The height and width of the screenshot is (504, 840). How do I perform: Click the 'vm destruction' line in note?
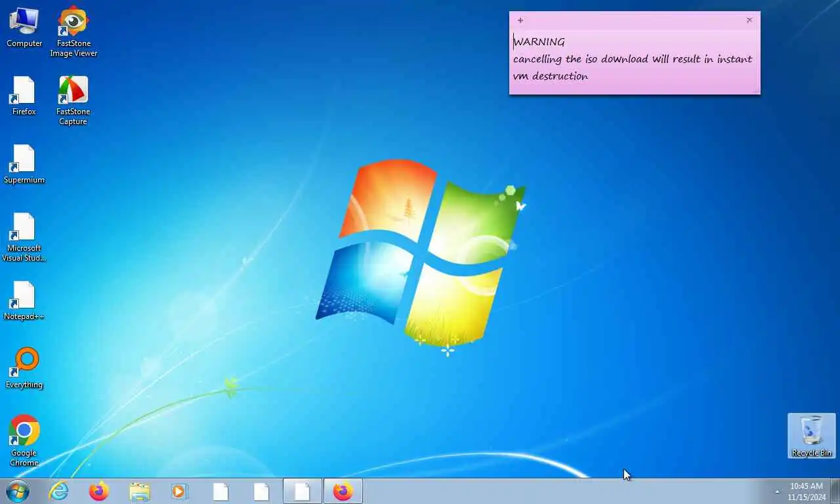point(551,76)
